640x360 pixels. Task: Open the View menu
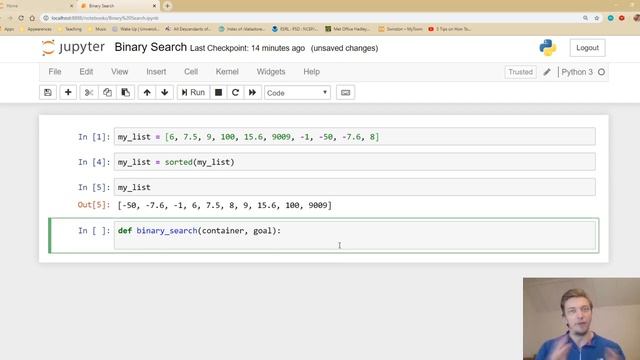point(120,72)
